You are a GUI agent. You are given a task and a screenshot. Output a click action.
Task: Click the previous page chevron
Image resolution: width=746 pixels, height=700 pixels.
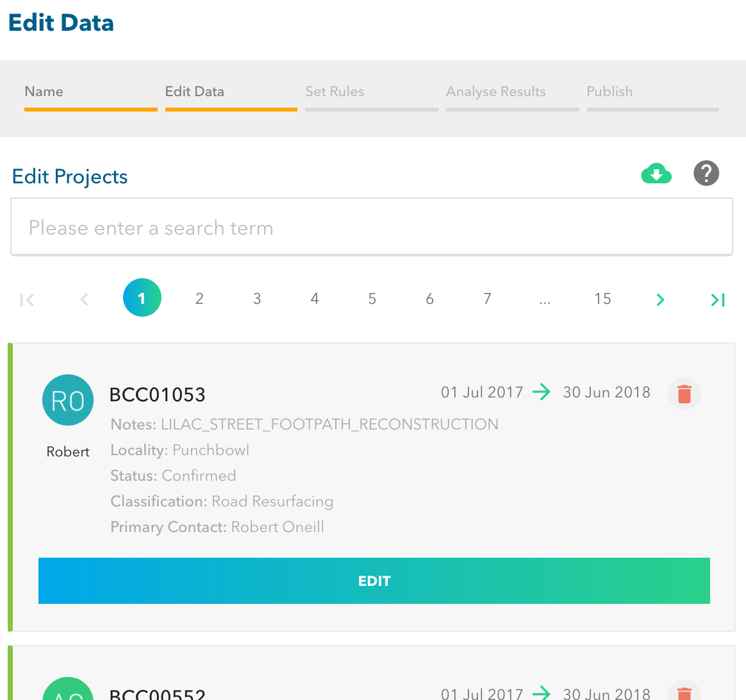84,299
